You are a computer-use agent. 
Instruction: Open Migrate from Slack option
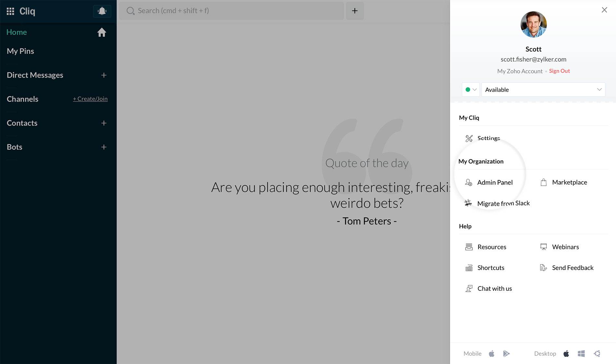[503, 204]
